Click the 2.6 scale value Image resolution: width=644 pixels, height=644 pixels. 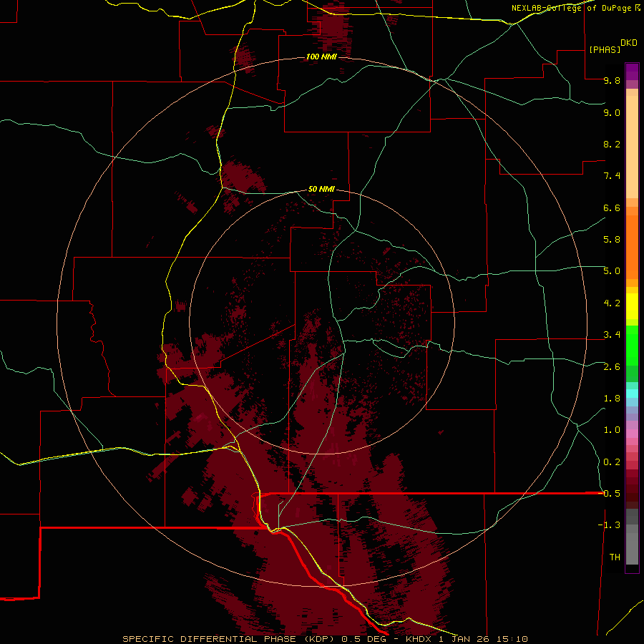coord(612,367)
